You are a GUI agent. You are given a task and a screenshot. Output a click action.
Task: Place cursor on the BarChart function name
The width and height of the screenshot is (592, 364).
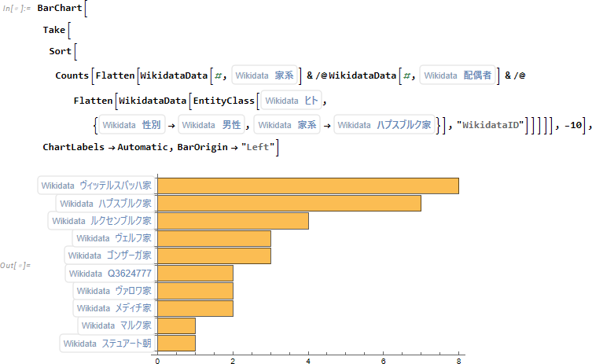pos(59,9)
